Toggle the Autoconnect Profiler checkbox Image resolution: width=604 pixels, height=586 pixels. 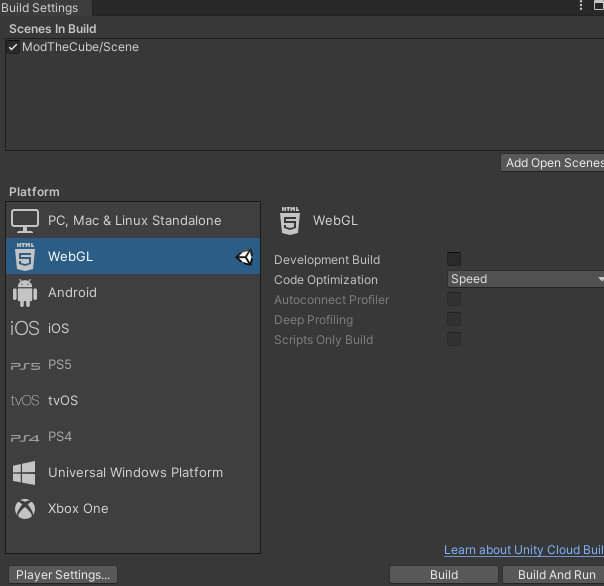tap(454, 299)
